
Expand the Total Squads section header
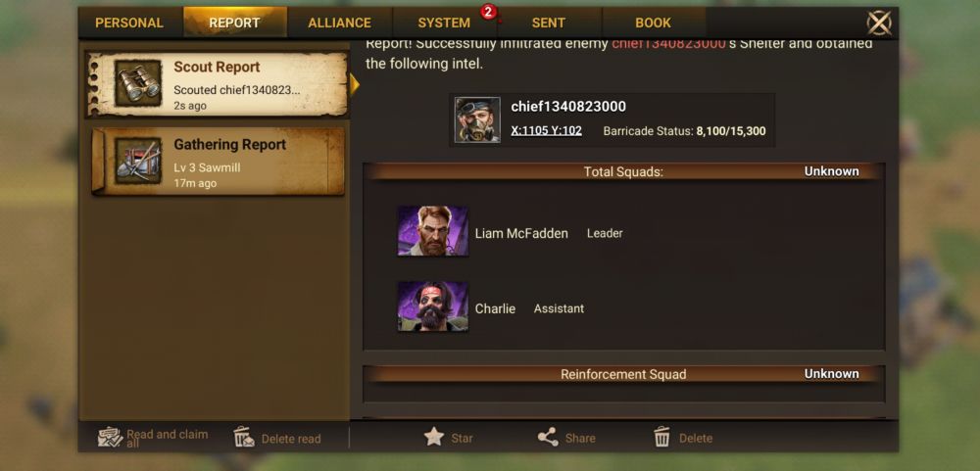[623, 171]
